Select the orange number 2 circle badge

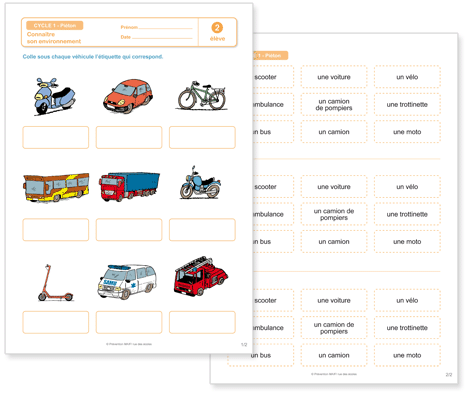pyautogui.click(x=217, y=28)
